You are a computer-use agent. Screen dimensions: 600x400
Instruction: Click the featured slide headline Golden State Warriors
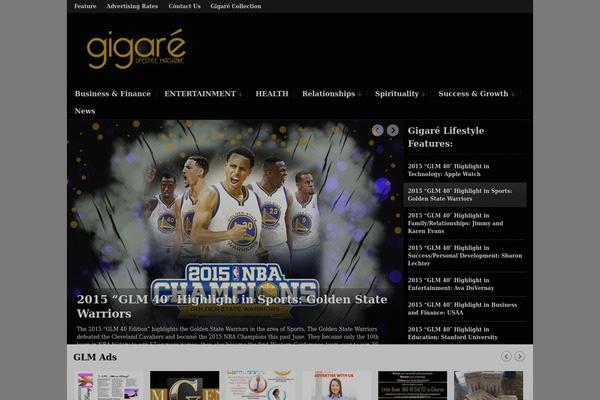(232, 306)
